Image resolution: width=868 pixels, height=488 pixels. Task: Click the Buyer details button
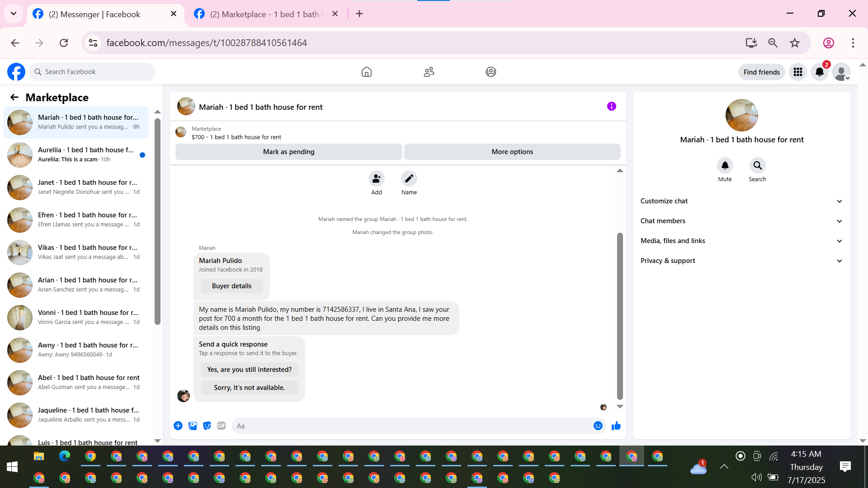tap(231, 286)
